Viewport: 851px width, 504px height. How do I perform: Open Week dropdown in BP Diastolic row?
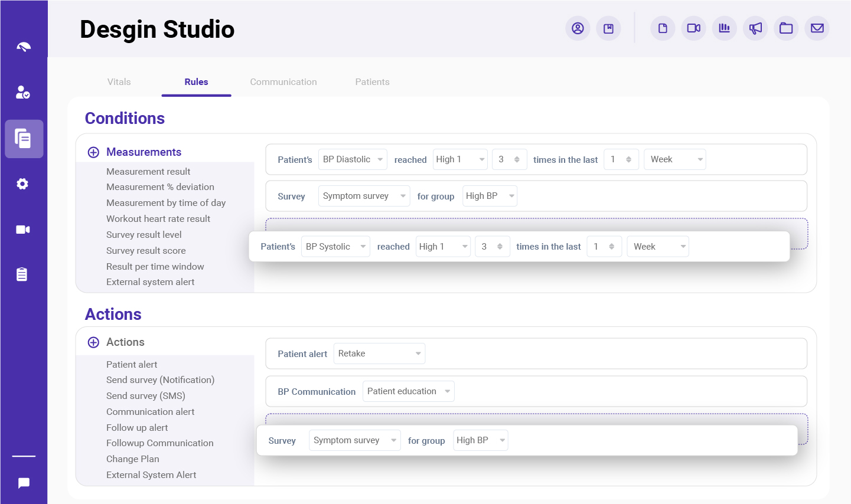pos(674,159)
